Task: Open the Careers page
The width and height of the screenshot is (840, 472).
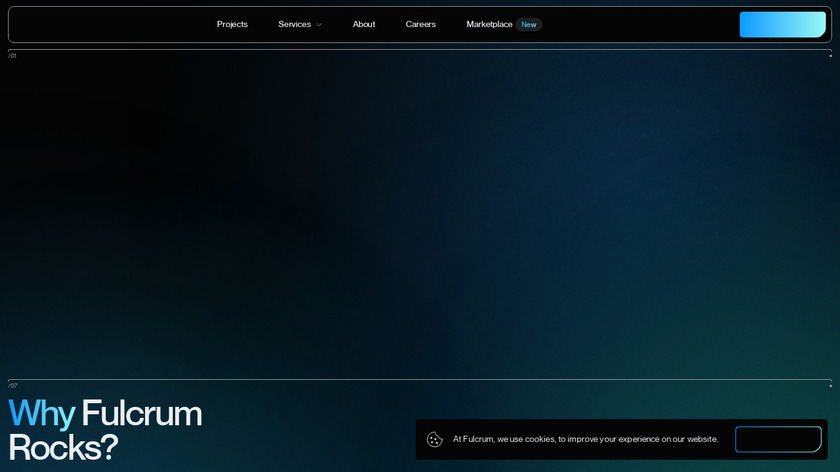Action: click(421, 24)
